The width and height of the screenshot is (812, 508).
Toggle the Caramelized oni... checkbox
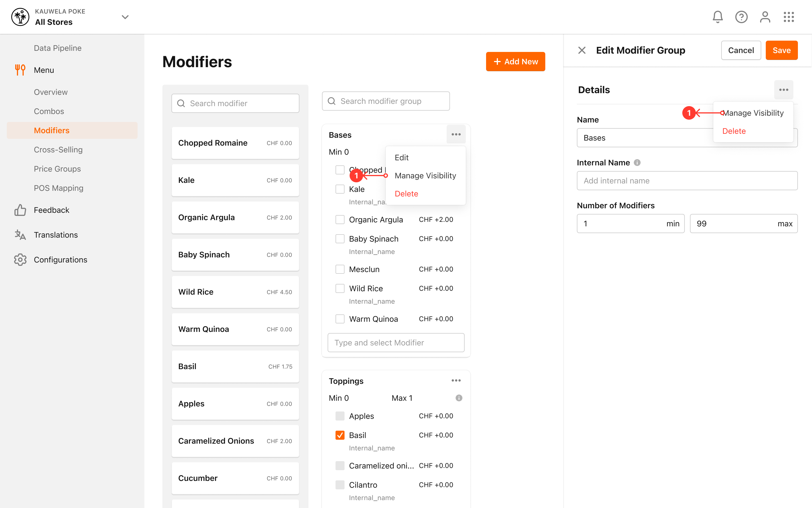coord(340,466)
